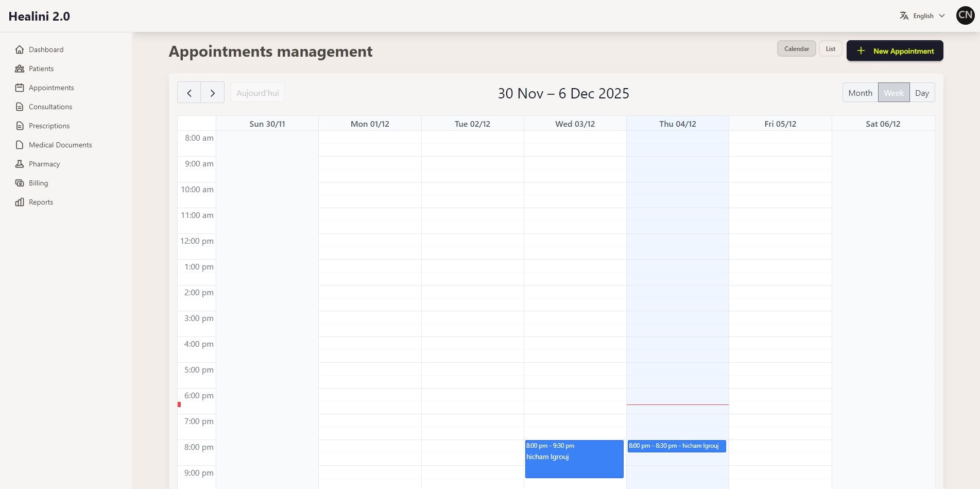The image size is (980, 489).
Task: Click the Medical Documents icon
Action: (20, 145)
